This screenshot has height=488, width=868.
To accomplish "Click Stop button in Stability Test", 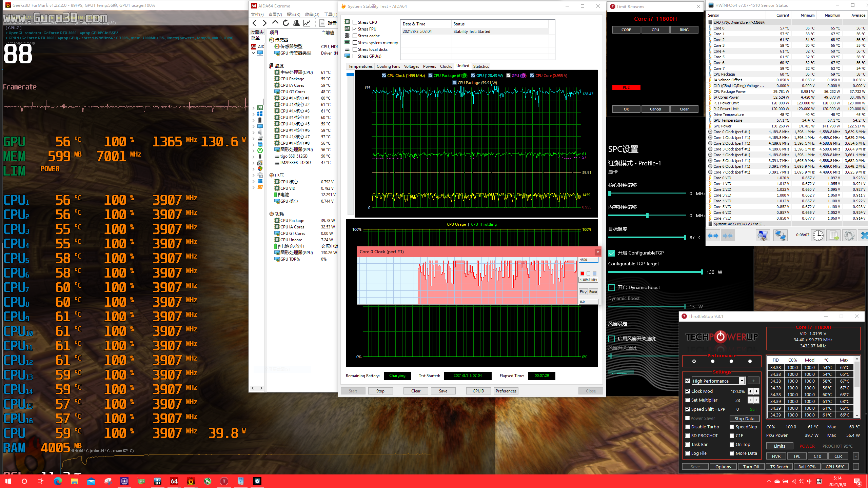I will pos(380,391).
